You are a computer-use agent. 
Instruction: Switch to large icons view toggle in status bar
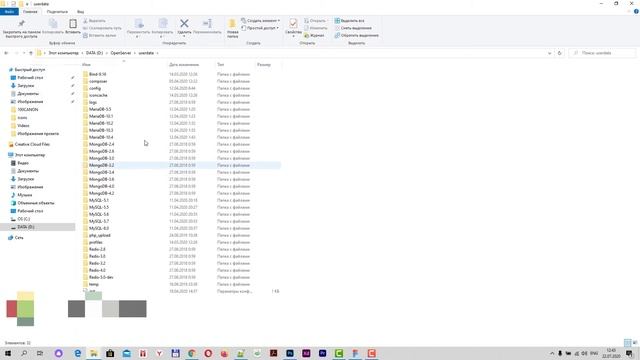[635, 343]
